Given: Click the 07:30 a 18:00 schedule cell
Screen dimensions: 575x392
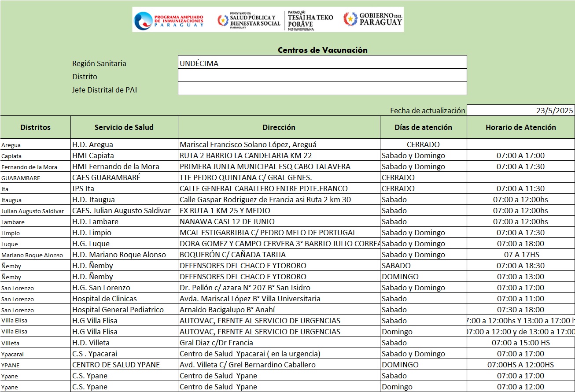Looking at the screenshot, I should click(521, 310).
